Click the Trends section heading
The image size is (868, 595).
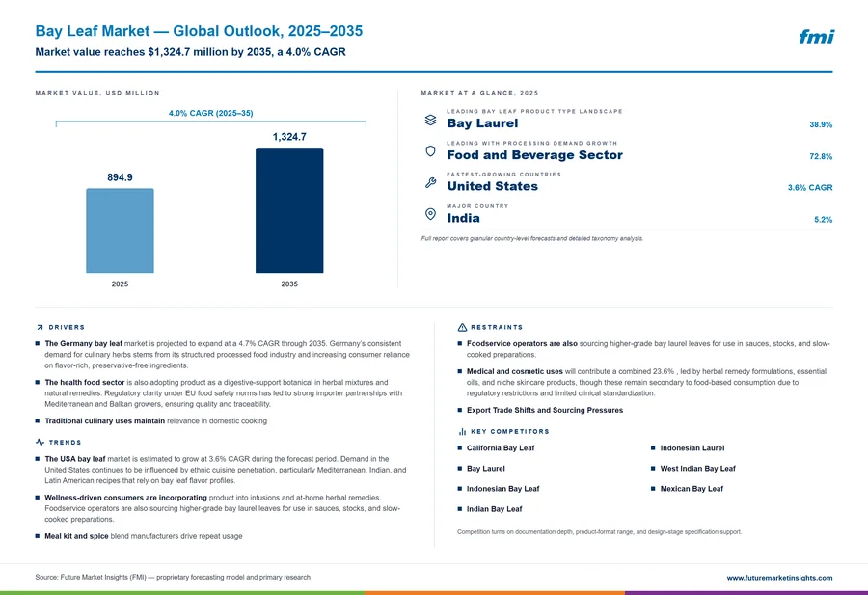(65, 443)
